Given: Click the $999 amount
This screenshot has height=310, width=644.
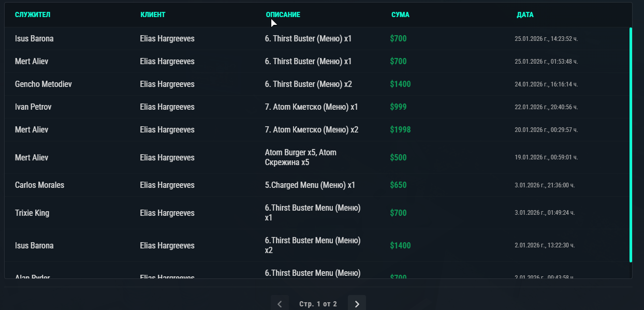Looking at the screenshot, I should click(398, 107).
